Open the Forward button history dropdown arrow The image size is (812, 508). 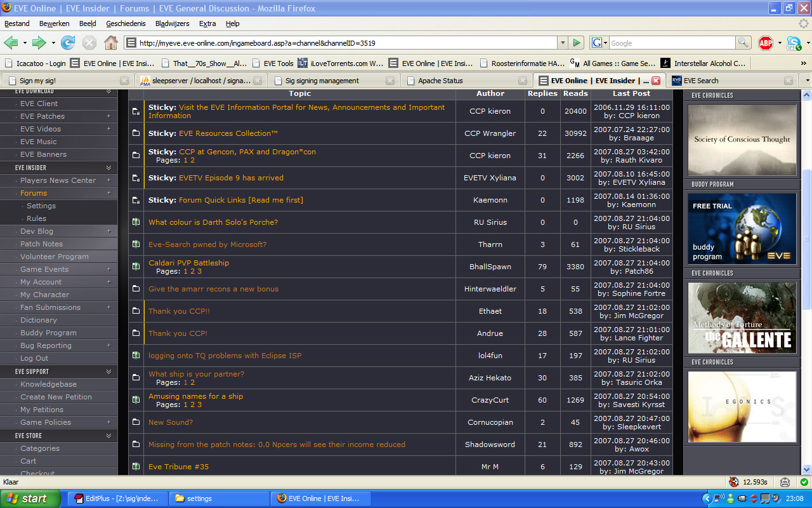coord(53,43)
